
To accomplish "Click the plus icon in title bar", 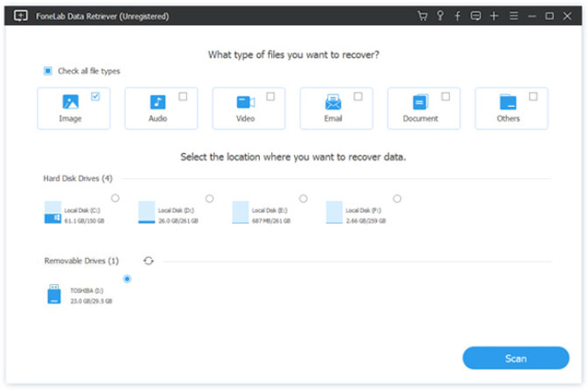I will coord(493,16).
